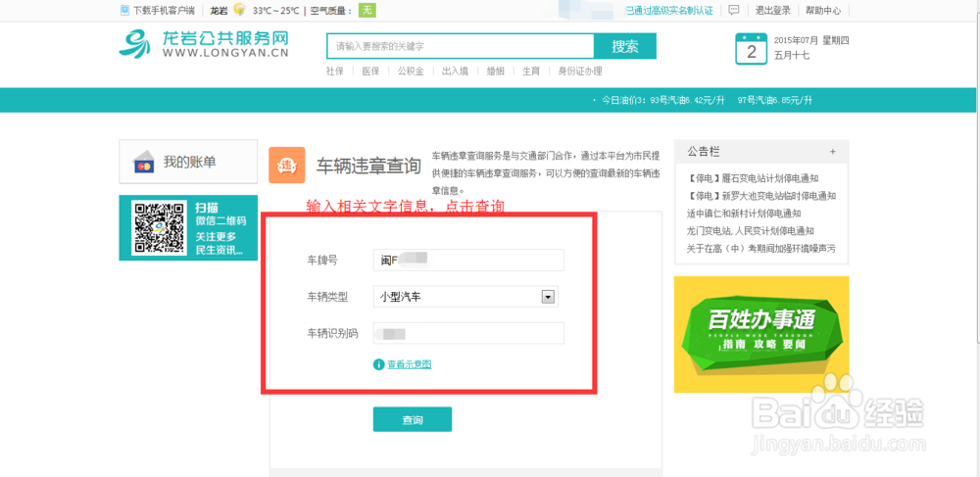Click the 车辆识别码 input field
This screenshot has height=477, width=980.
coord(468,333)
